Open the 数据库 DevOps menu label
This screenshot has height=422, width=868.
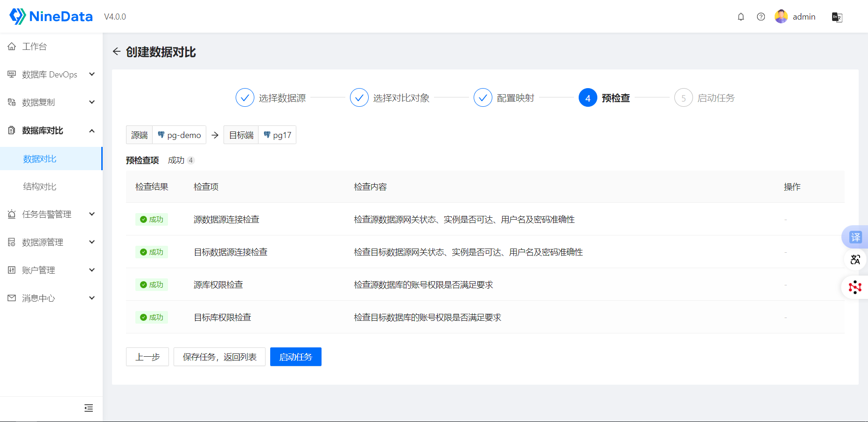coord(49,75)
